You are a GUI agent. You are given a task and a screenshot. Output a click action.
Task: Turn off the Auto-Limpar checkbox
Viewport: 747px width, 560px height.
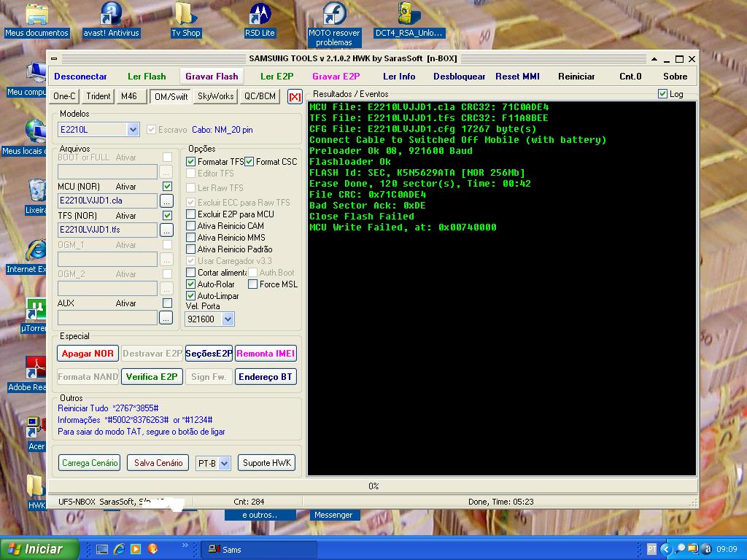pos(190,296)
